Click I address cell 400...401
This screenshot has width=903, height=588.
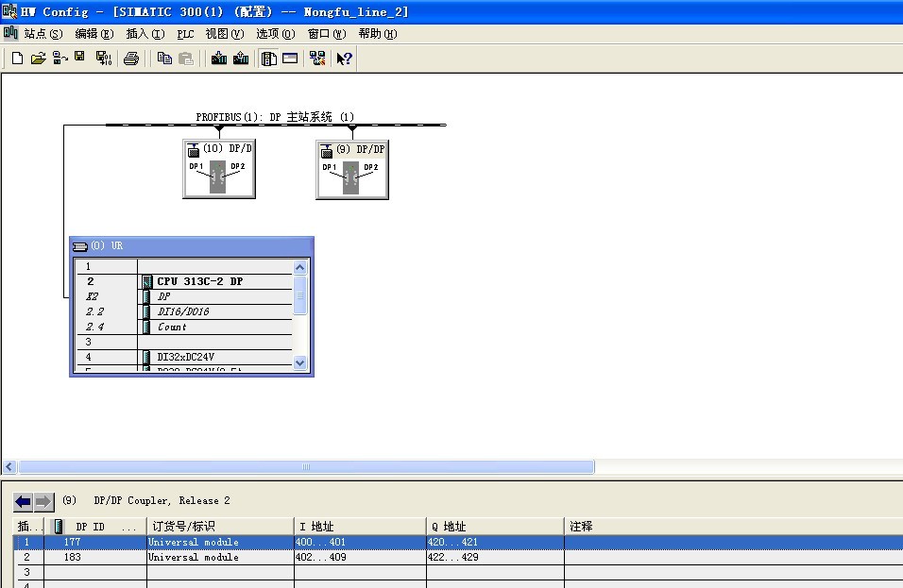pos(361,542)
